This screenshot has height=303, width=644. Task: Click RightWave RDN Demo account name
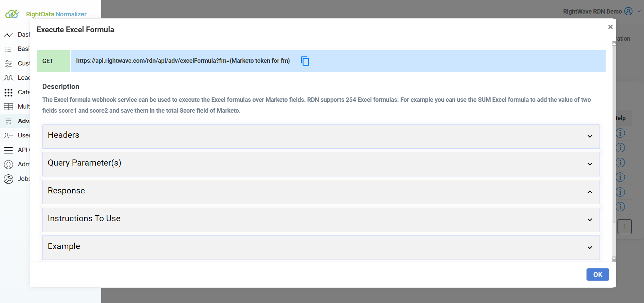point(592,12)
